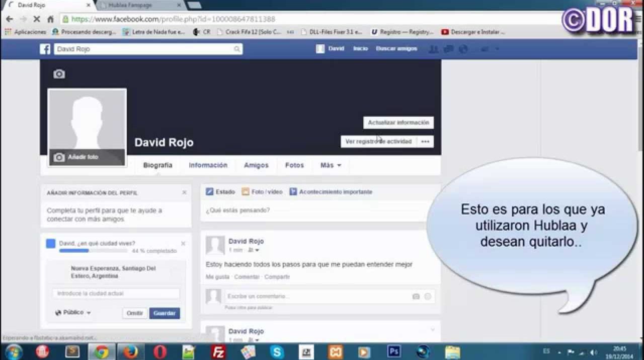
Task: Select the Foto / vídeo composer tab
Action: 262,192
